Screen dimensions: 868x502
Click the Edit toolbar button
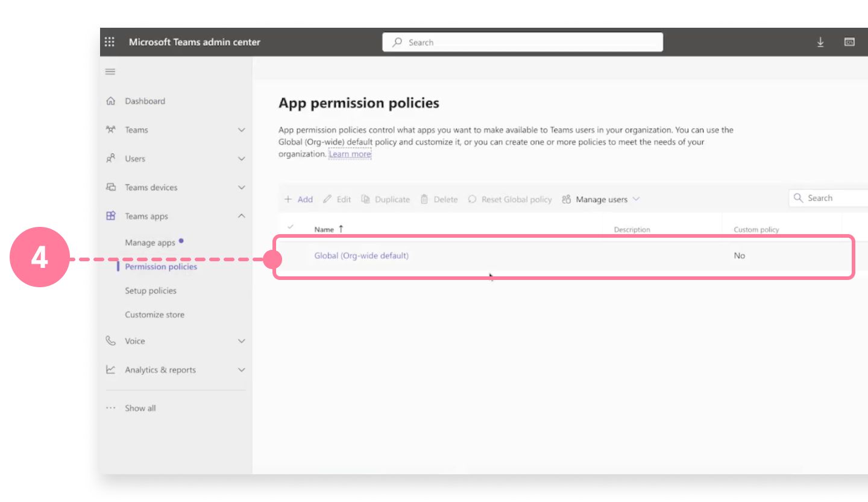[x=337, y=199]
